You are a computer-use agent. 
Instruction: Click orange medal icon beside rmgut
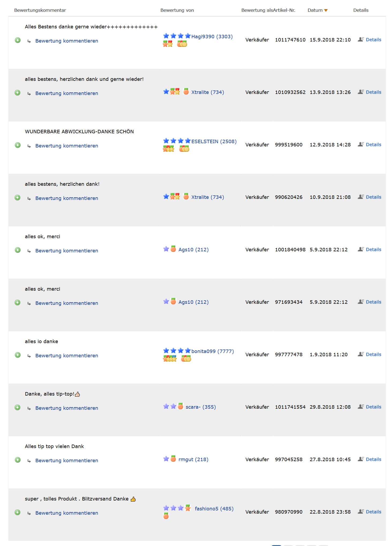point(173,458)
